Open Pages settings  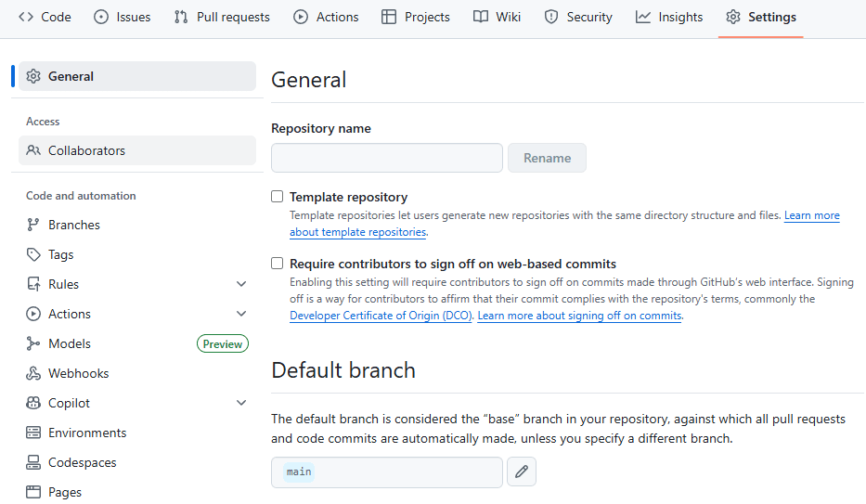[137, 492]
